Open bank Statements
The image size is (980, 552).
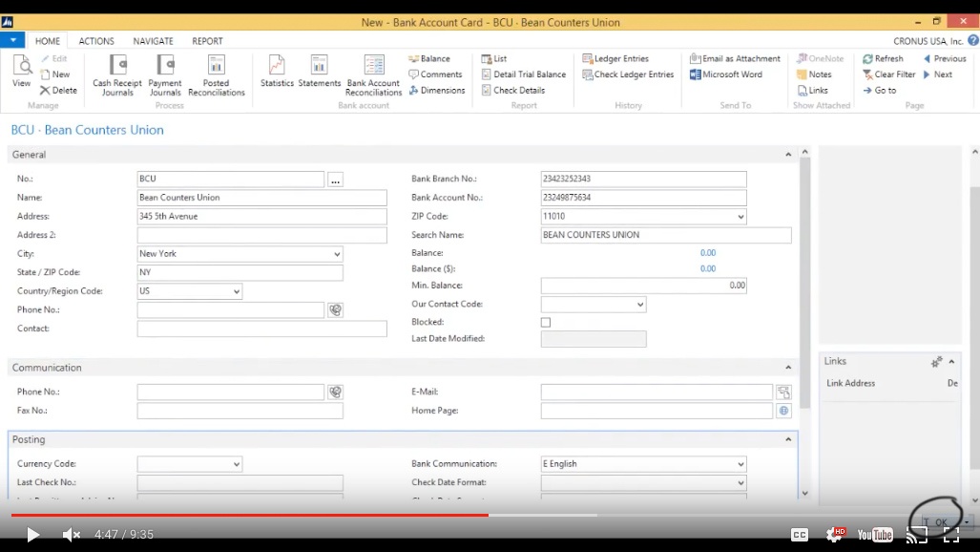click(x=320, y=71)
